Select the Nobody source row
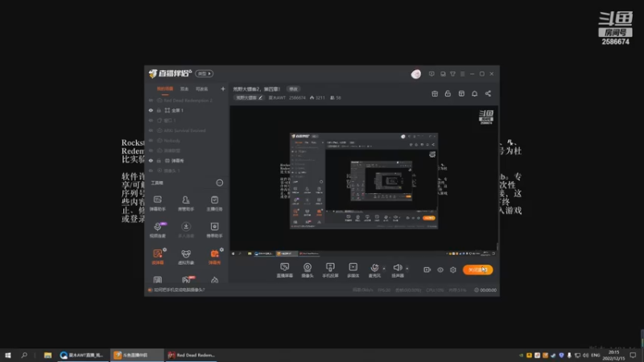This screenshot has width=644, height=362. (187, 140)
